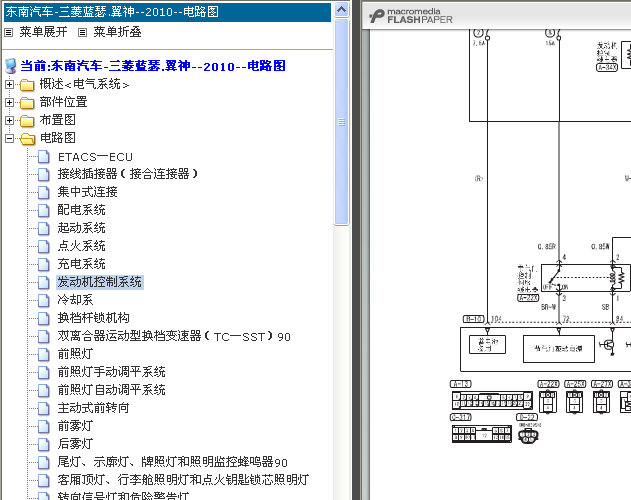
Task: Click the 部件位置 folder icon
Action: 27,103
